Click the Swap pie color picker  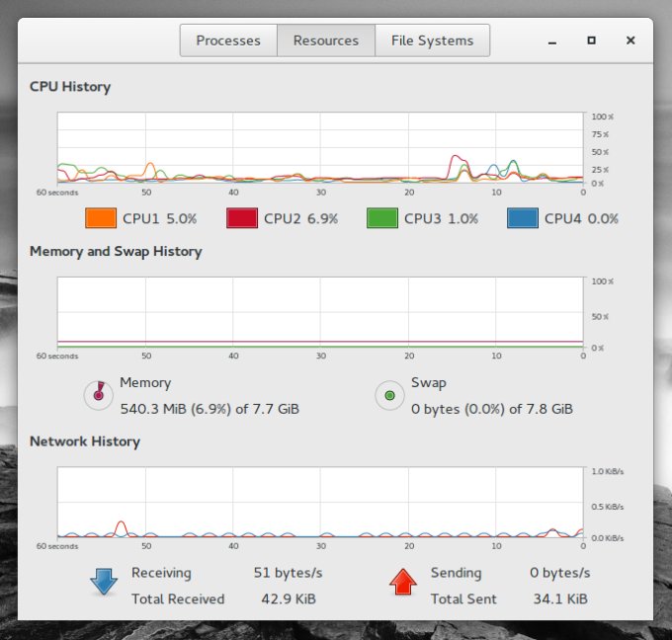pyautogui.click(x=389, y=395)
